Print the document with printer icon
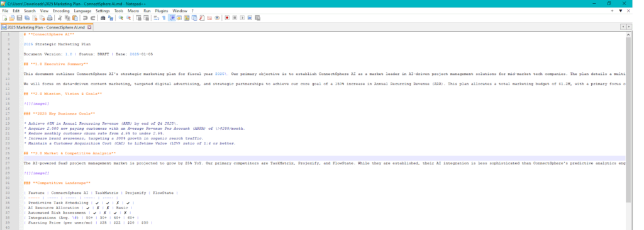 pos(50,18)
